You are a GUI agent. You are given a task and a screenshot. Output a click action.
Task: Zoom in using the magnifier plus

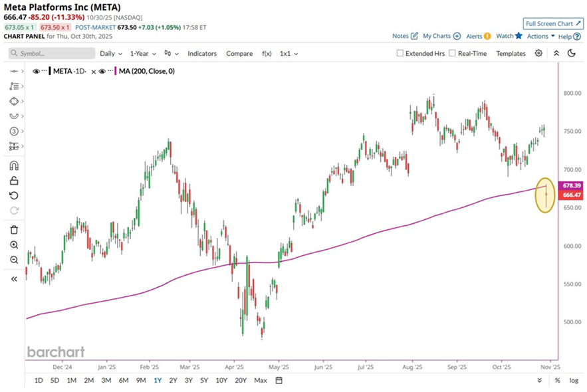pyautogui.click(x=14, y=245)
